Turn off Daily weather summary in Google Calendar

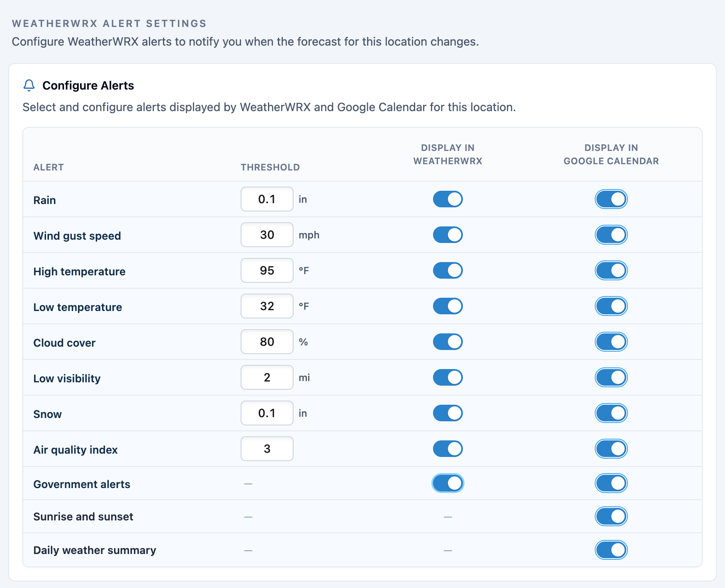[x=611, y=550]
